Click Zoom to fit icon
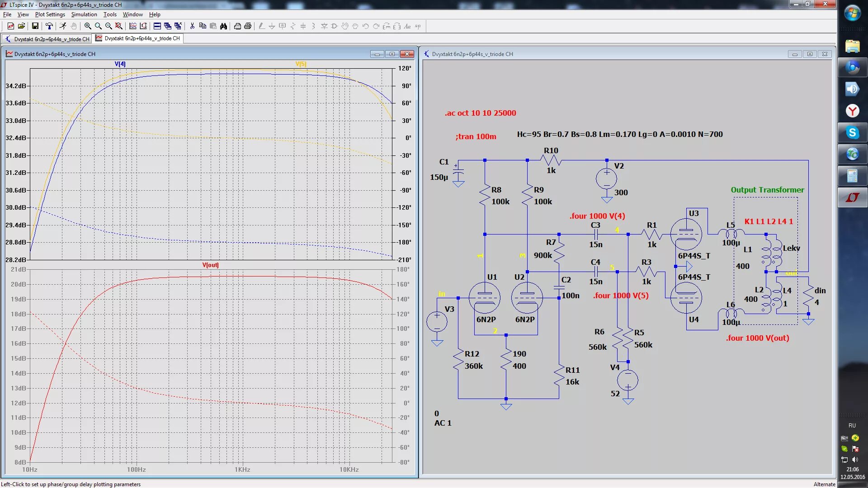Screen dimensions: 868x488 119,26
